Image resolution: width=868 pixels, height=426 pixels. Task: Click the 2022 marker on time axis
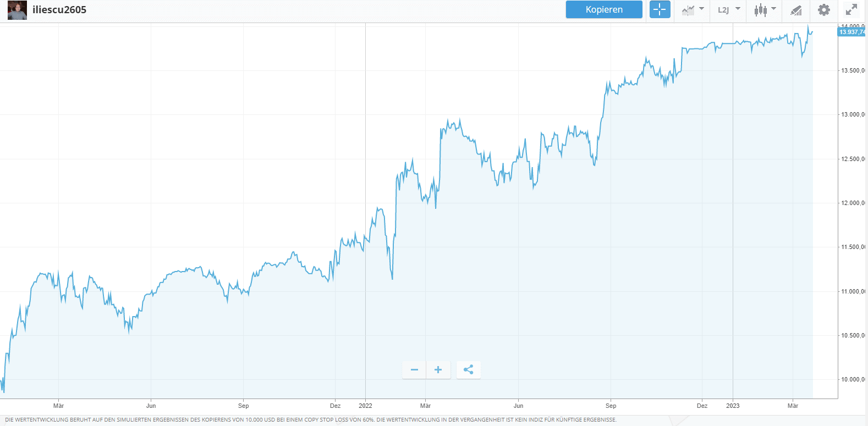click(x=365, y=406)
